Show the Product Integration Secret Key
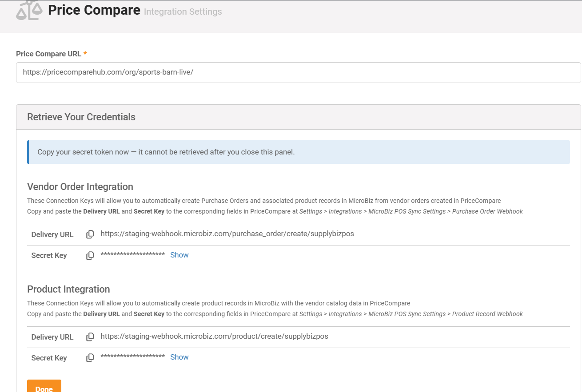Screen dimensions: 582x392 pos(179,357)
